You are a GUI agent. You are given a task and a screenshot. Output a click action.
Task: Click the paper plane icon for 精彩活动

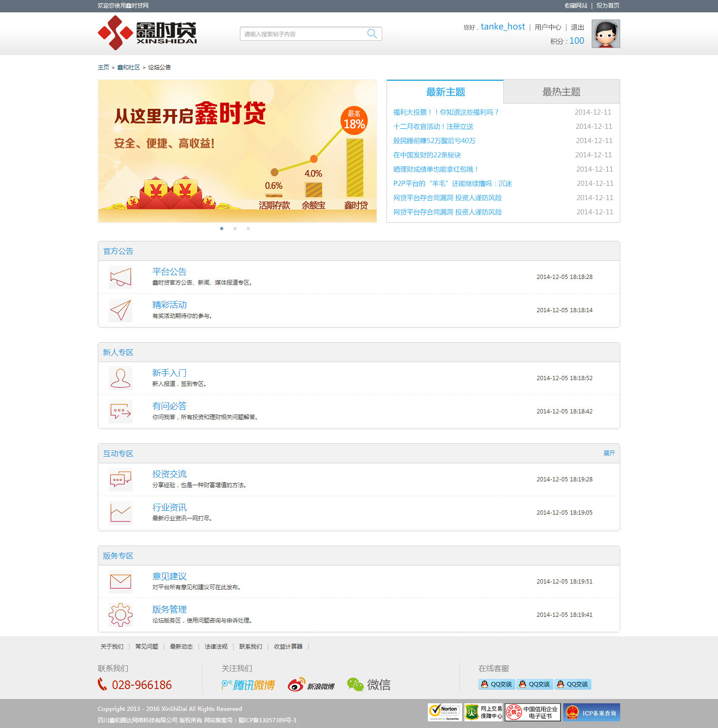point(121,310)
